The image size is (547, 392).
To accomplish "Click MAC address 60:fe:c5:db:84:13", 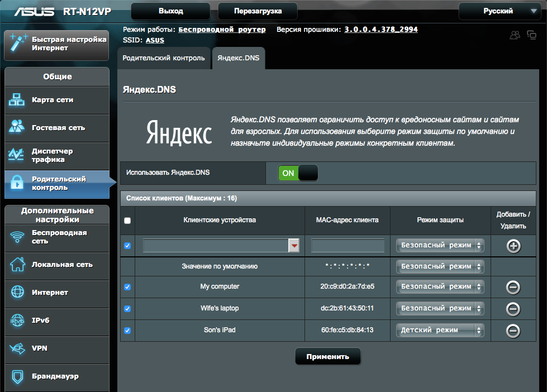I will 347,330.
